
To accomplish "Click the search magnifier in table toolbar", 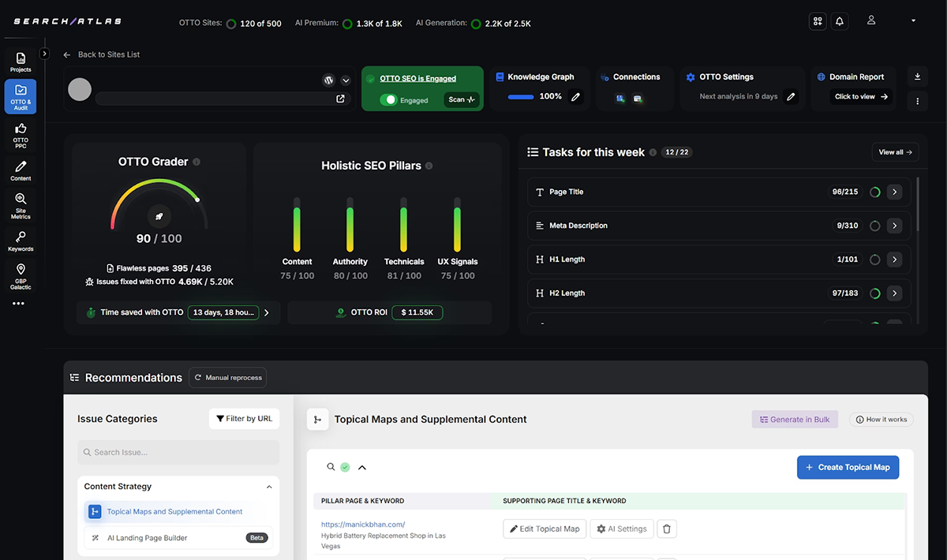I will tap(331, 467).
